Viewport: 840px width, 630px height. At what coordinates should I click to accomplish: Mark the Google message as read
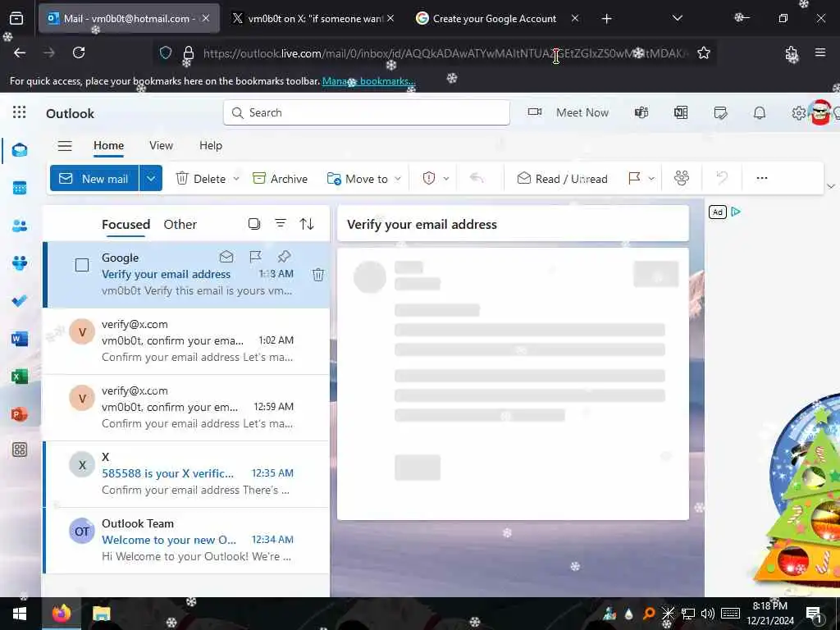226,257
